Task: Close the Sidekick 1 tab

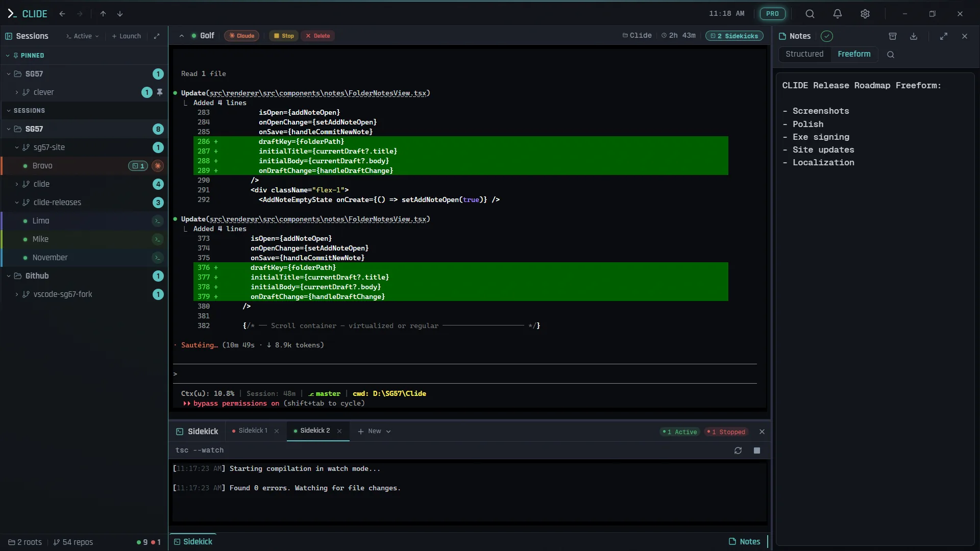Action: tap(277, 431)
